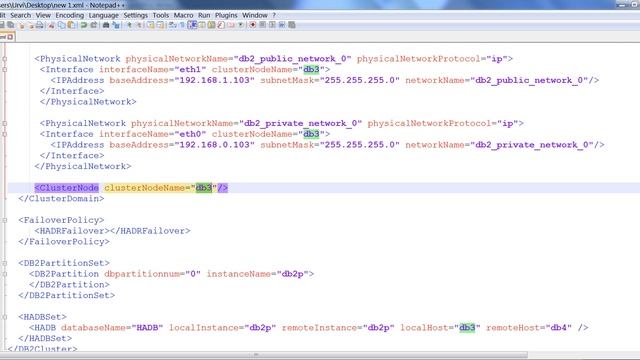Collapse the eth0 Interface fold marker

pyautogui.click(x=4, y=134)
